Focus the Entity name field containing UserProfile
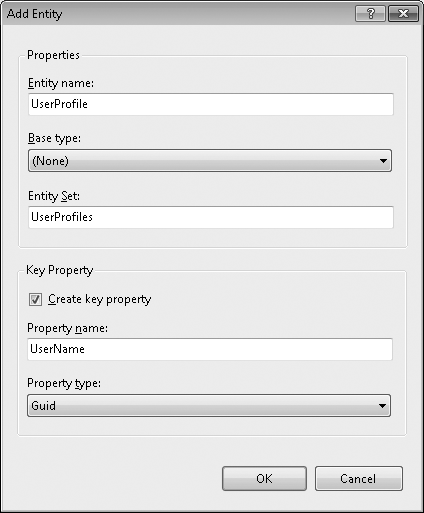 (211, 104)
